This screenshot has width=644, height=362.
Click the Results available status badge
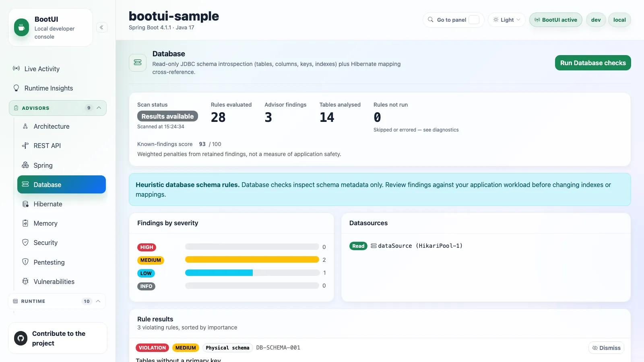click(167, 116)
